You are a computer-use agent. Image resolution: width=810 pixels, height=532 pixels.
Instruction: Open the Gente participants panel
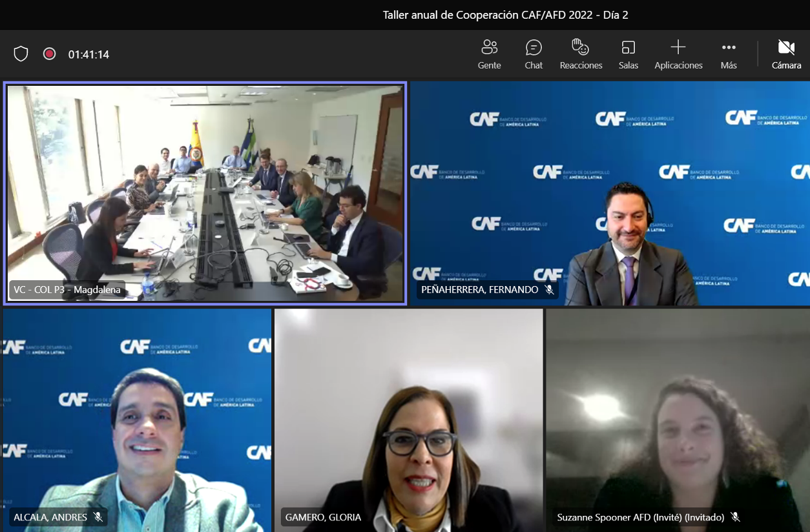point(489,54)
